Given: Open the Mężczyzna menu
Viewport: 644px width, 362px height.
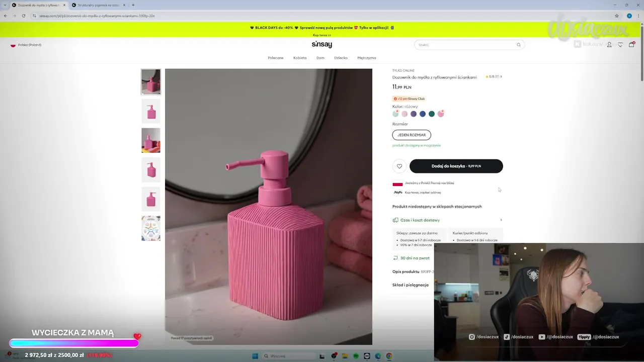Looking at the screenshot, I should tap(367, 58).
